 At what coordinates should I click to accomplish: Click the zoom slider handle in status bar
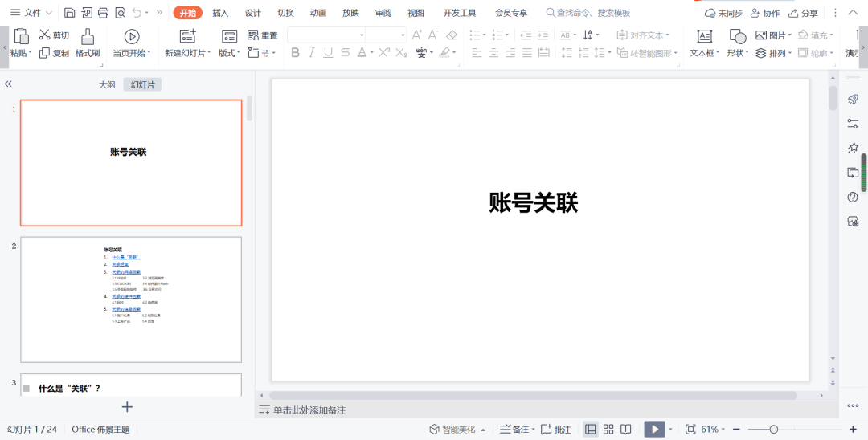[773, 430]
